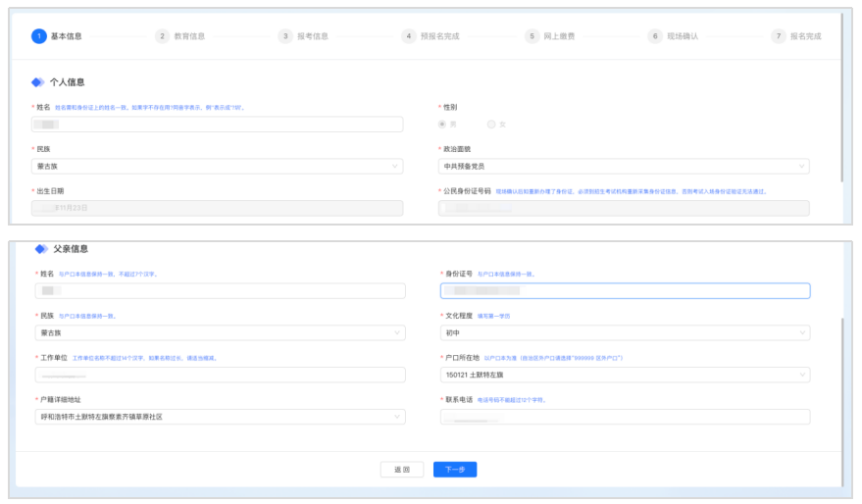This screenshot has height=504, width=862.
Task: Click the step 7 报名完成 circle icon
Action: [779, 36]
